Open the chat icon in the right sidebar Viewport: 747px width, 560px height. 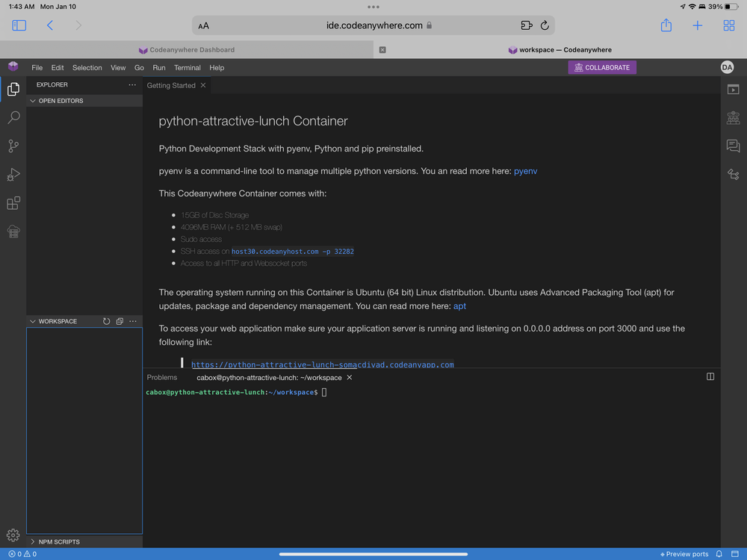734,146
